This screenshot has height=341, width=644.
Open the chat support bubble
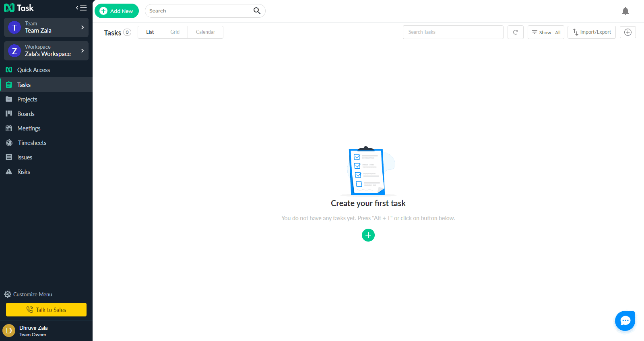pyautogui.click(x=625, y=321)
